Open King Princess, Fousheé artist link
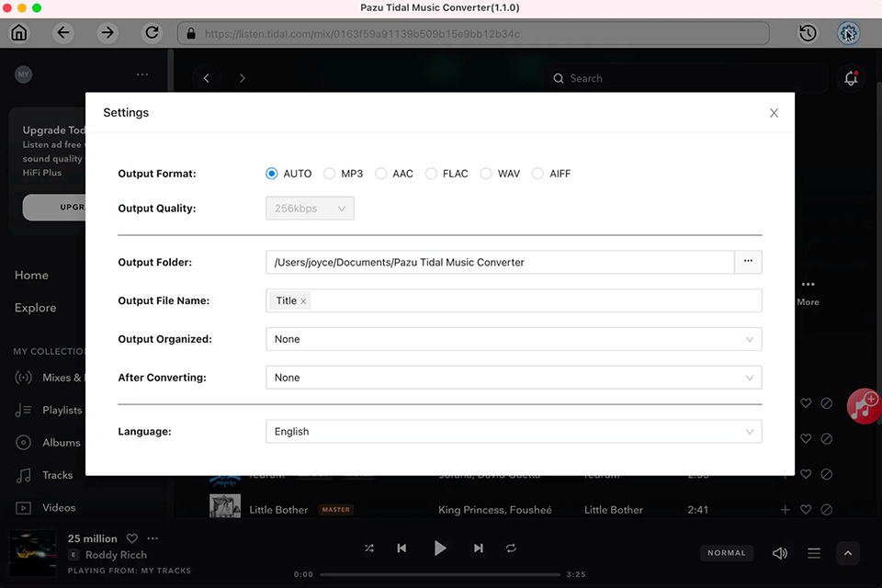Image resolution: width=882 pixels, height=588 pixels. (495, 510)
